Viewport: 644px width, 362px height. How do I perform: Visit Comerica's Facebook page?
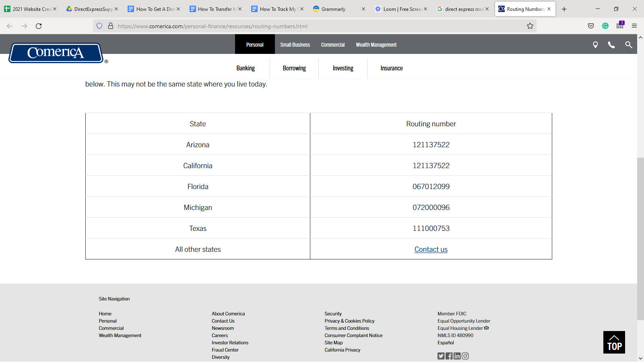(x=449, y=356)
